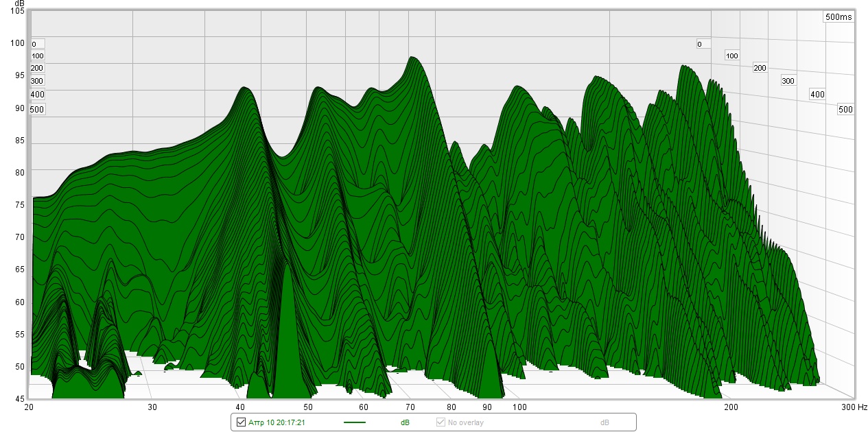The height and width of the screenshot is (432, 868).
Task: Click the grey overlay dB value in legend
Action: coord(605,422)
